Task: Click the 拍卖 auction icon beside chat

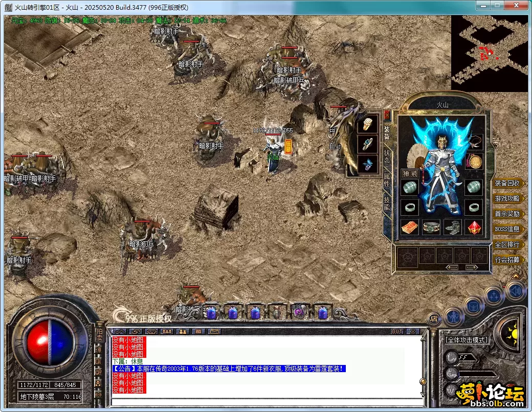Action: tap(99, 335)
